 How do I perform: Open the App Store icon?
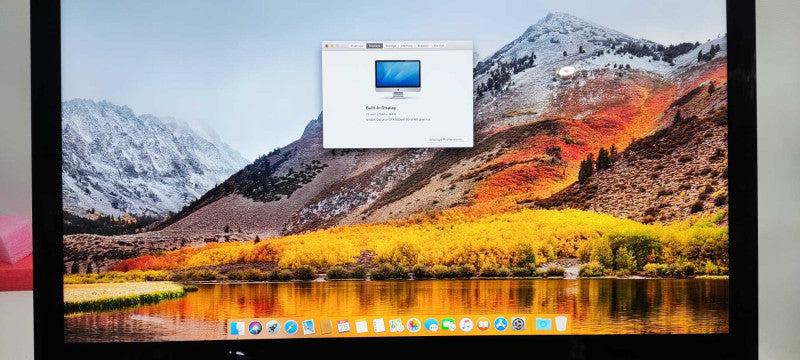[501, 324]
